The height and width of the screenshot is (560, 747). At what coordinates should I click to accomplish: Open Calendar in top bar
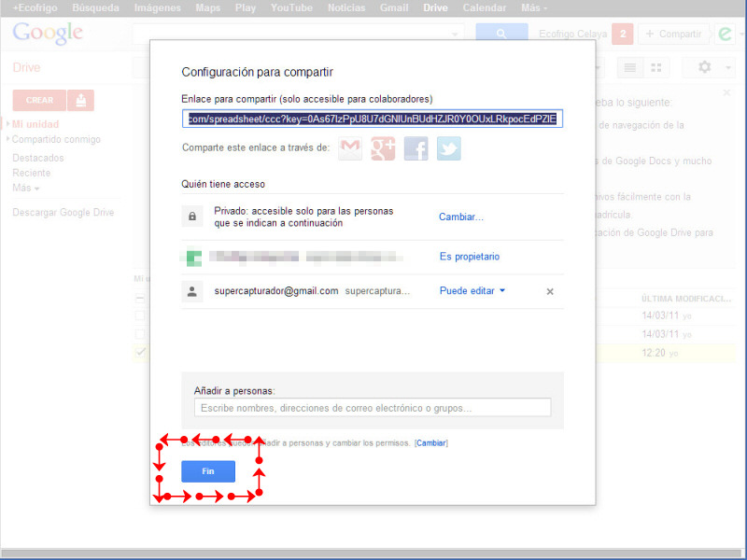[484, 8]
